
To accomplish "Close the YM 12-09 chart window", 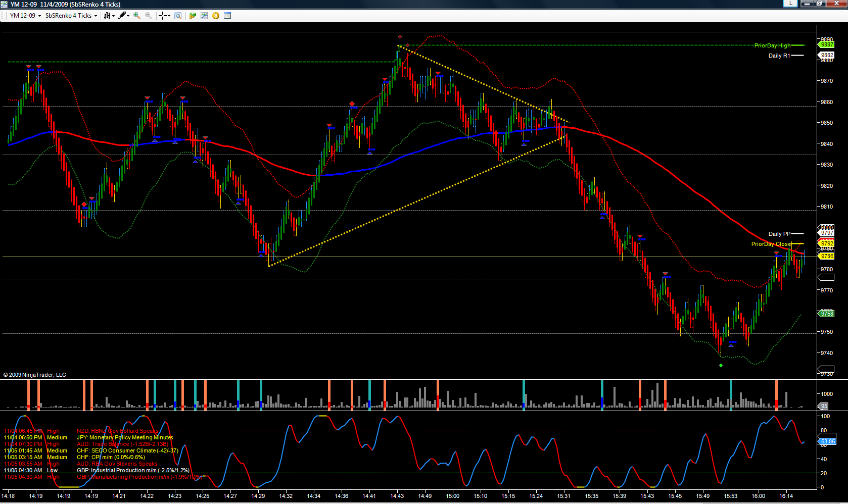I will pyautogui.click(x=836, y=4).
